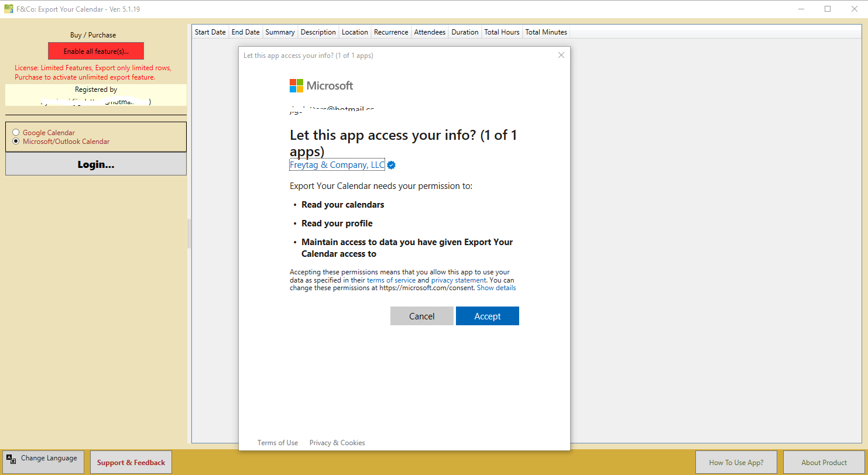Image resolution: width=868 pixels, height=475 pixels.
Task: Click the Login... button
Action: point(96,164)
